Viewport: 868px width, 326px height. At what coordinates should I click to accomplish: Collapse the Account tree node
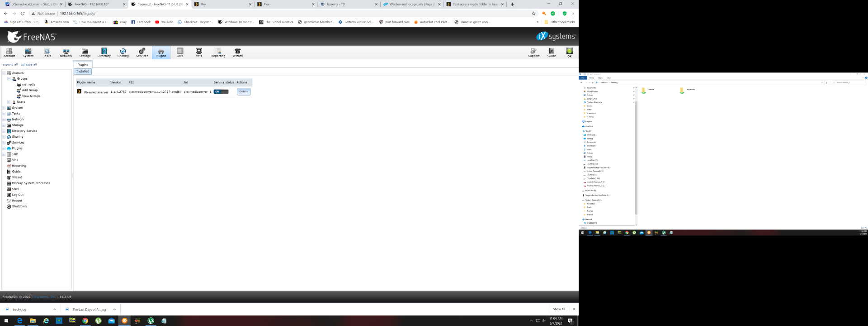click(4, 73)
